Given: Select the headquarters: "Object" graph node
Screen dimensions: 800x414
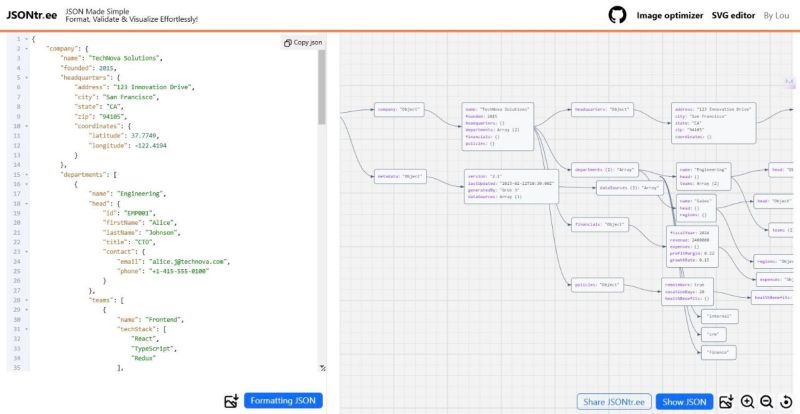Looking at the screenshot, I should point(603,110).
